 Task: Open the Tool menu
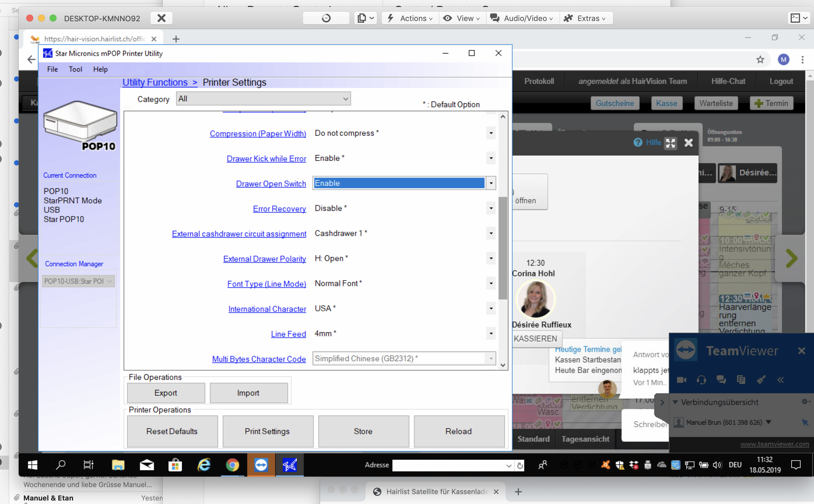[x=76, y=69]
